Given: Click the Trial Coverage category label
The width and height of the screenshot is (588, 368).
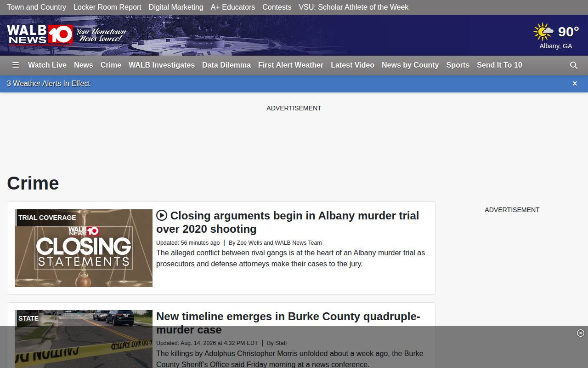Looking at the screenshot, I should (x=47, y=218).
